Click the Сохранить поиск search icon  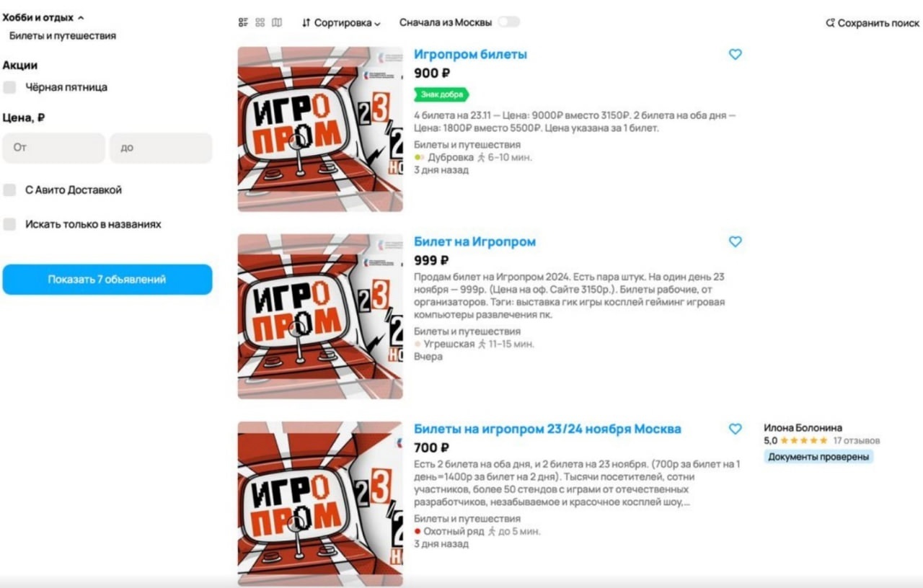pyautogui.click(x=830, y=23)
